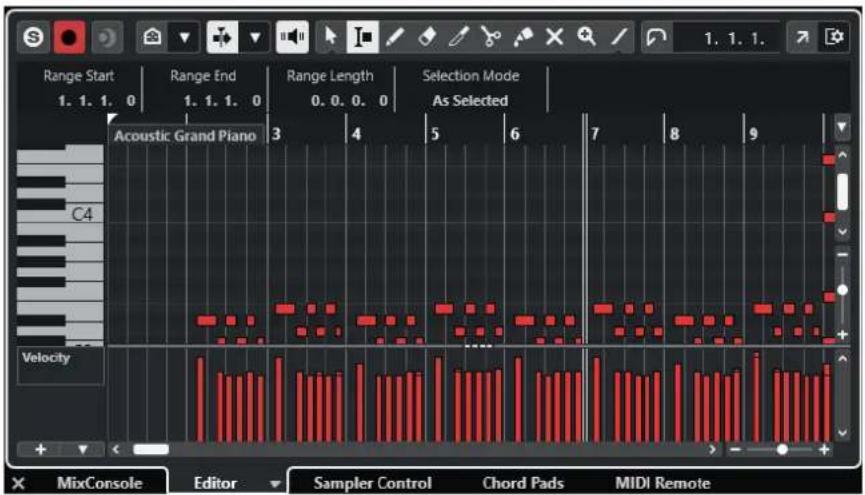Click the vertical zoom plus button
Viewport: 865px width, 495px height.
842,334
